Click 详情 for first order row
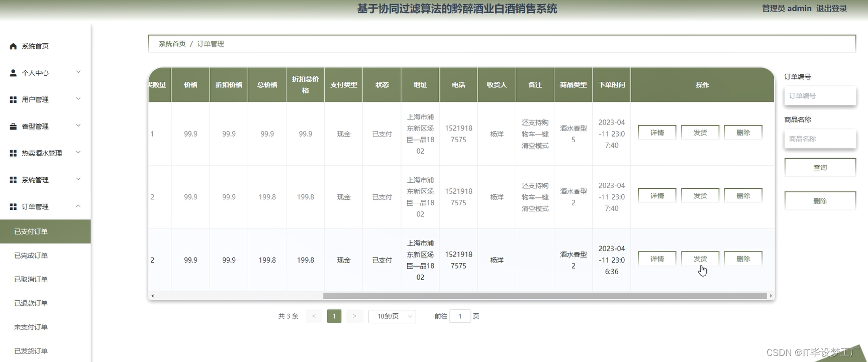The height and width of the screenshot is (362, 868). [x=657, y=133]
